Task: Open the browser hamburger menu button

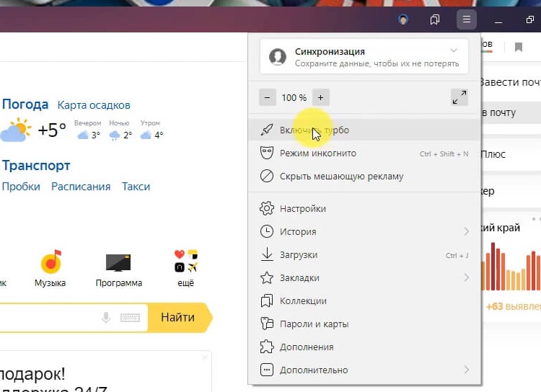Action: coord(467,19)
